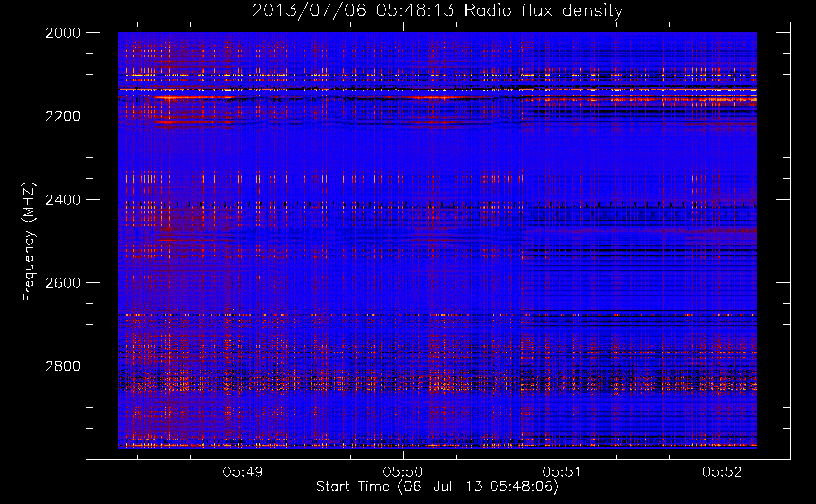Click the 05:51 time axis label
Image resolution: width=816 pixels, height=504 pixels.
[563, 472]
